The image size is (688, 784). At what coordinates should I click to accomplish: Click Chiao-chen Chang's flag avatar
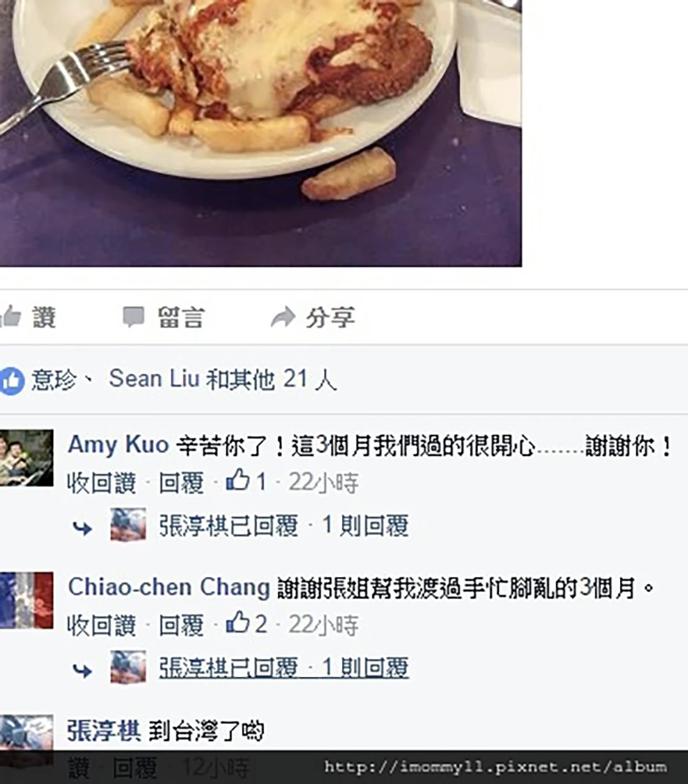[x=27, y=600]
